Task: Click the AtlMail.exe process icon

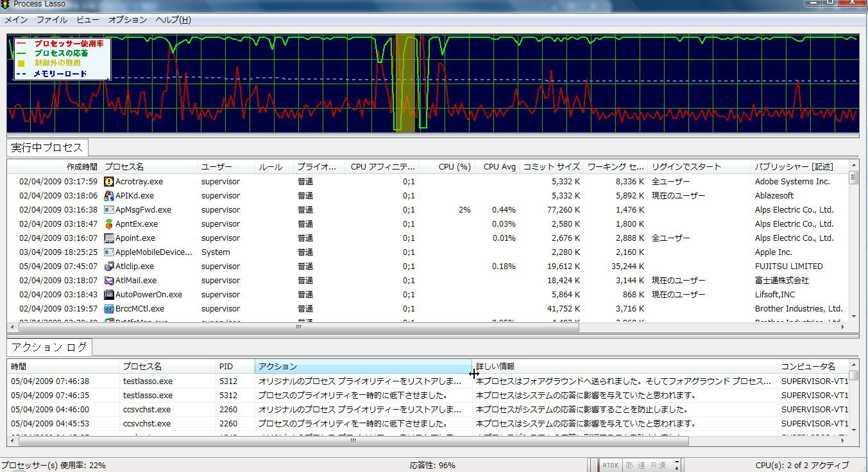Action: point(108,281)
